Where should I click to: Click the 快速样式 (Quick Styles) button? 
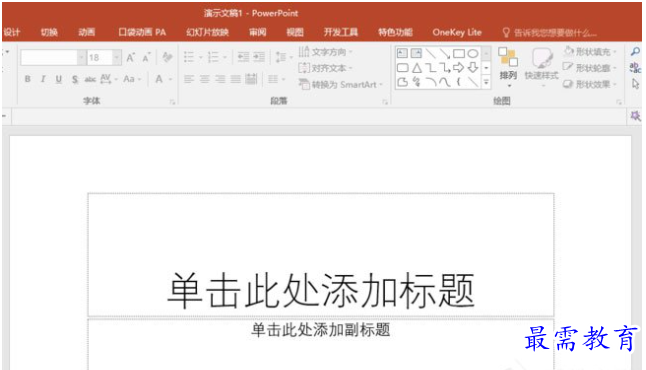[542, 67]
